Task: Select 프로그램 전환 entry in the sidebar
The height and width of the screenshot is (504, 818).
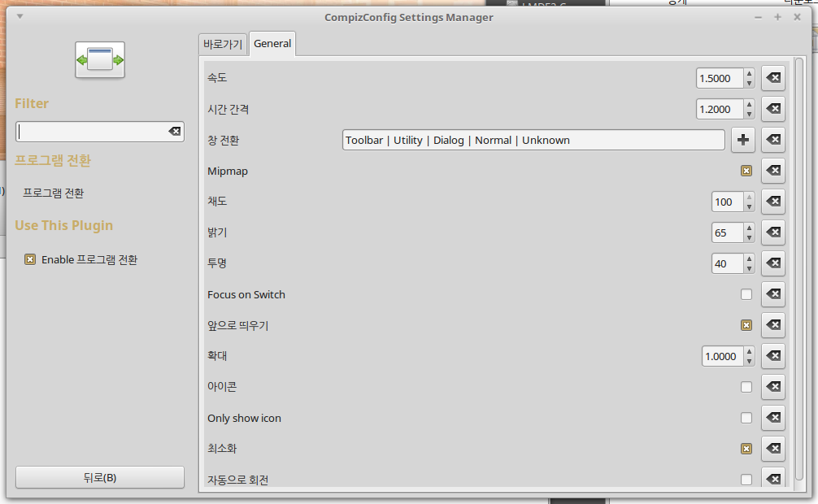Action: click(53, 193)
